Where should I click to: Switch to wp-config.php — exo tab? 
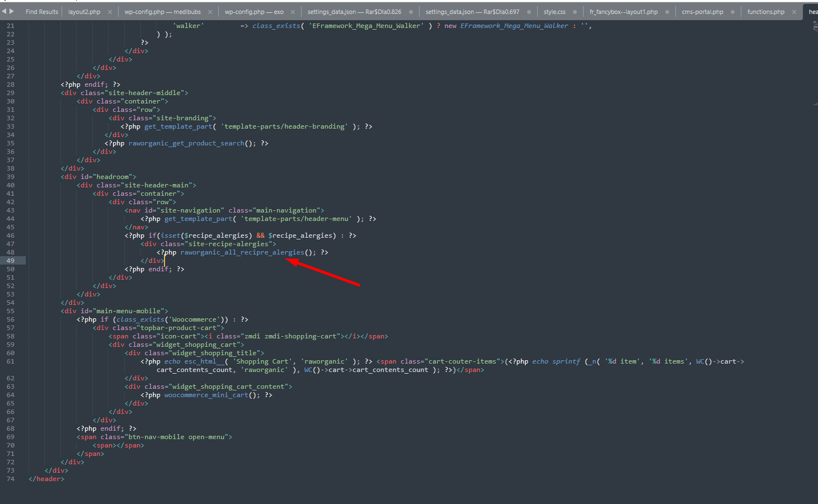pyautogui.click(x=254, y=12)
